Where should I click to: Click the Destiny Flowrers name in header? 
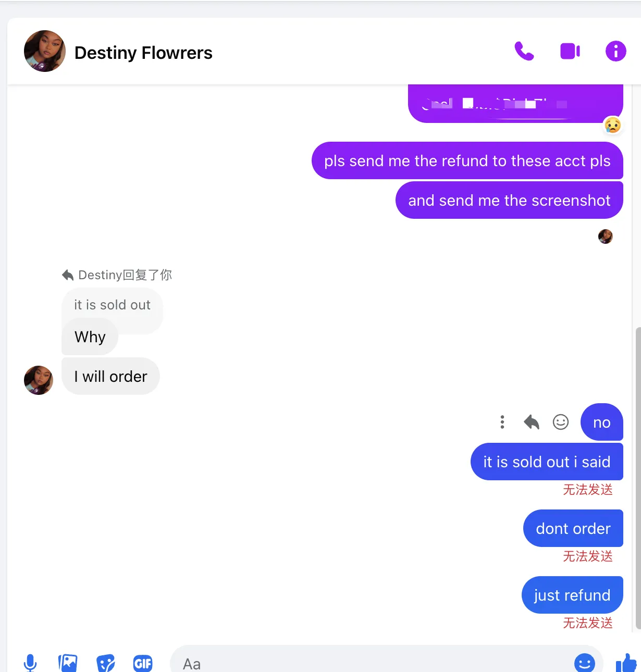click(143, 53)
